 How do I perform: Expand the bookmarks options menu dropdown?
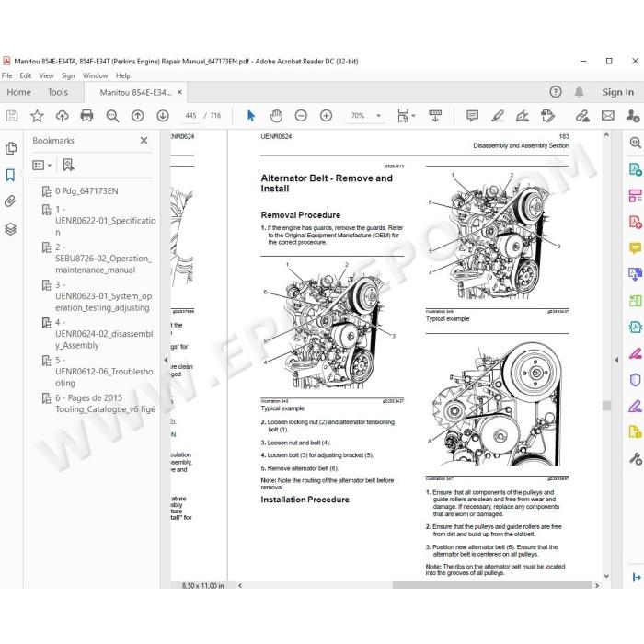click(42, 165)
